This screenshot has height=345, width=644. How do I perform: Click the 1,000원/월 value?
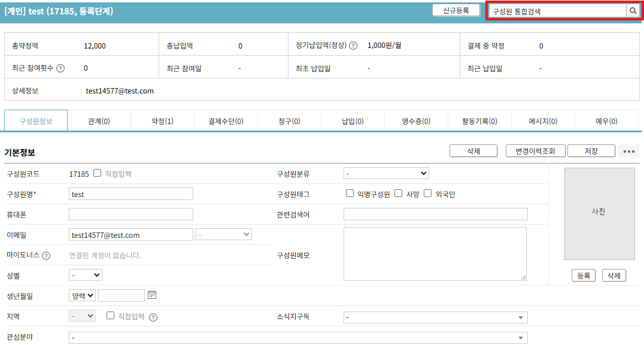point(384,46)
